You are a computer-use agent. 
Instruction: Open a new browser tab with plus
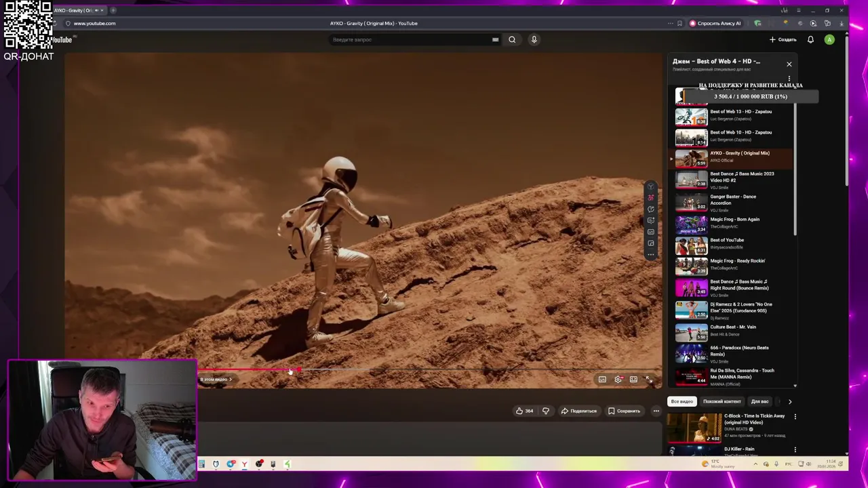click(x=113, y=10)
